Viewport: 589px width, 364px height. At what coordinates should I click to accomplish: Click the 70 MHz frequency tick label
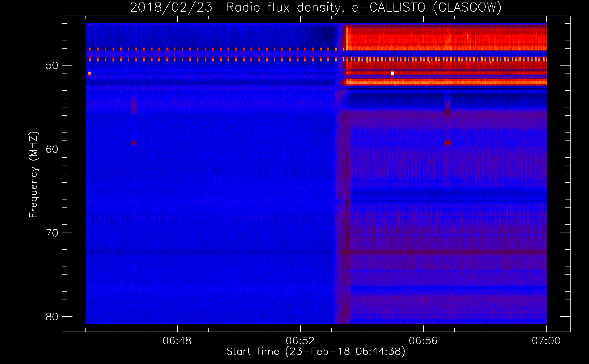pyautogui.click(x=52, y=233)
